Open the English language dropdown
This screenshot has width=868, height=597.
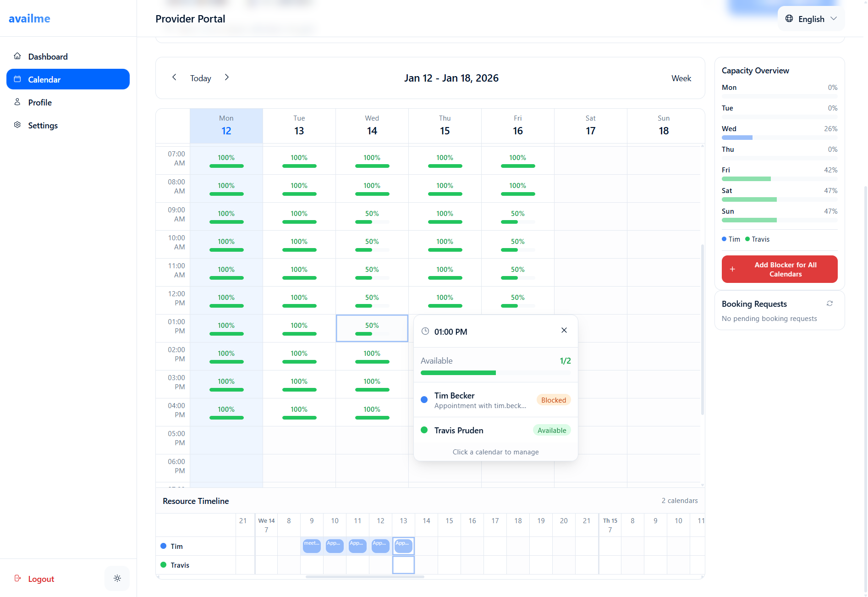coord(811,19)
